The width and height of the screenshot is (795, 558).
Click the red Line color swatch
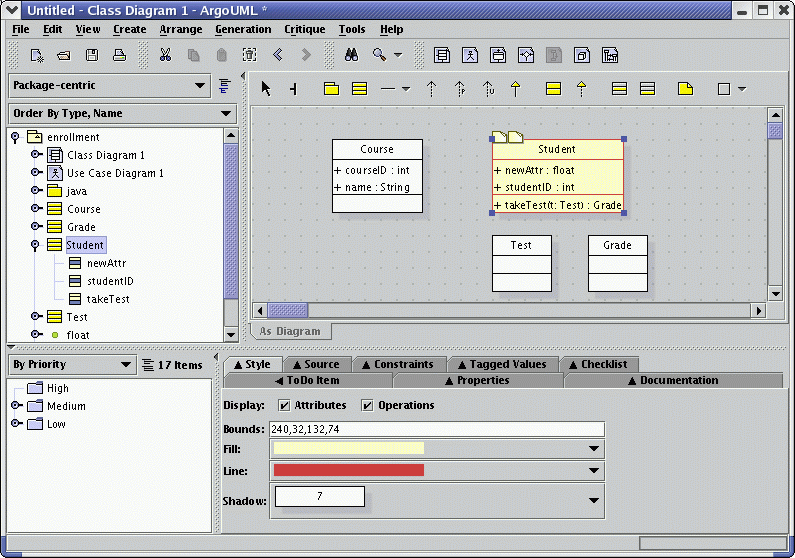click(x=349, y=470)
